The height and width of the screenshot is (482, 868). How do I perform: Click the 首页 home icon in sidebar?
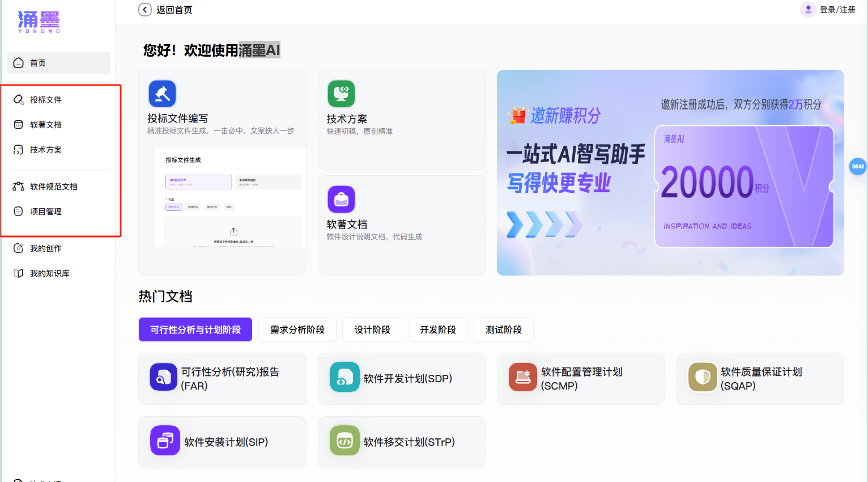[x=19, y=63]
